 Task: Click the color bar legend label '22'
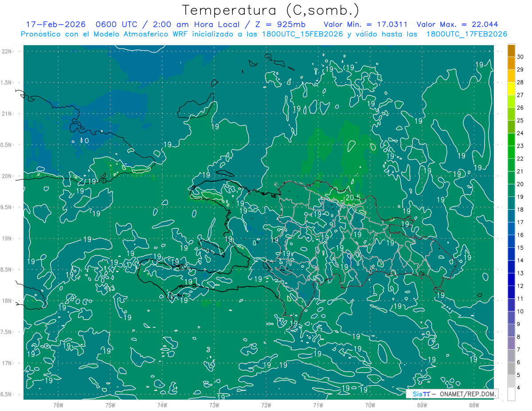pos(520,159)
